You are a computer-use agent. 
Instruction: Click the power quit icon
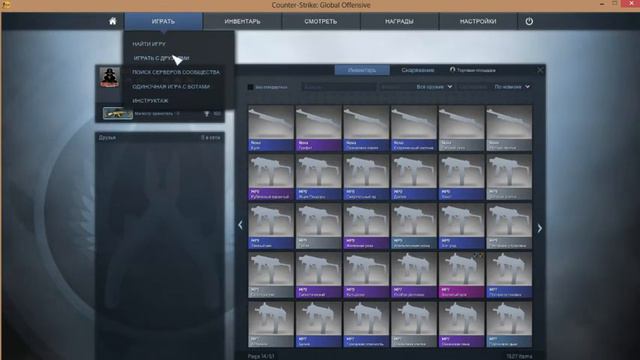[529, 21]
